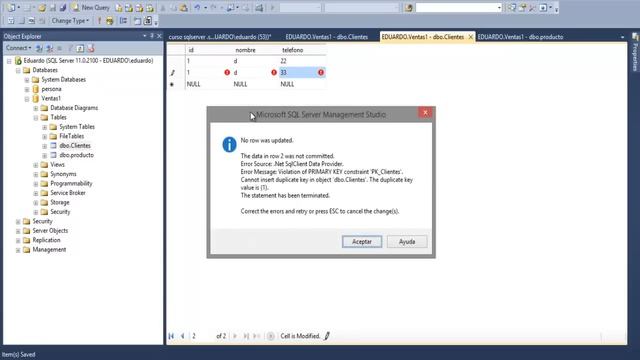
Task: Expand the persona database node
Action: coord(27,89)
